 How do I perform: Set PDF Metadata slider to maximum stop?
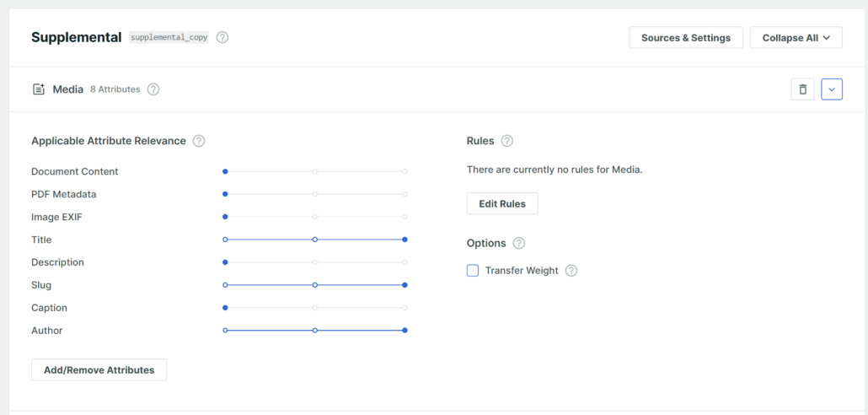click(405, 195)
